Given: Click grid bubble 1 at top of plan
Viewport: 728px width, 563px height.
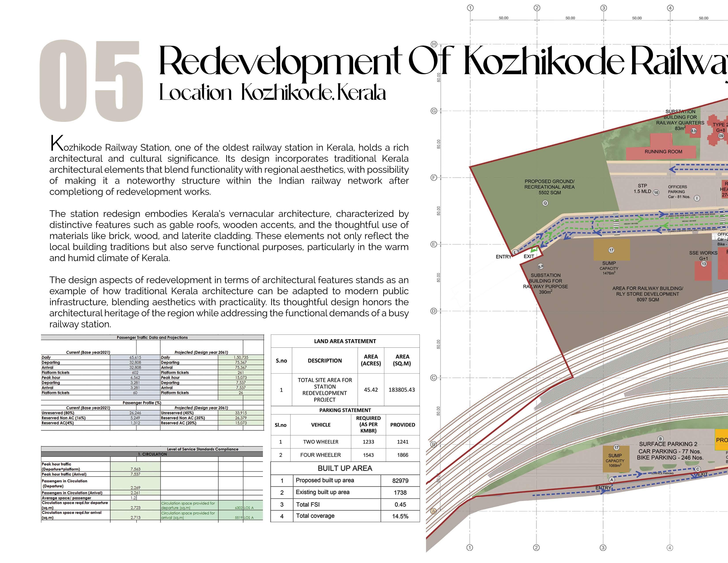Looking at the screenshot, I should pos(470,8).
